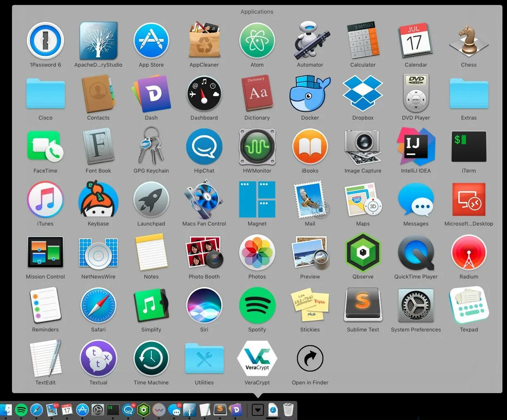The image size is (507, 420).
Task: Launch Texpad
Action: pos(469,306)
